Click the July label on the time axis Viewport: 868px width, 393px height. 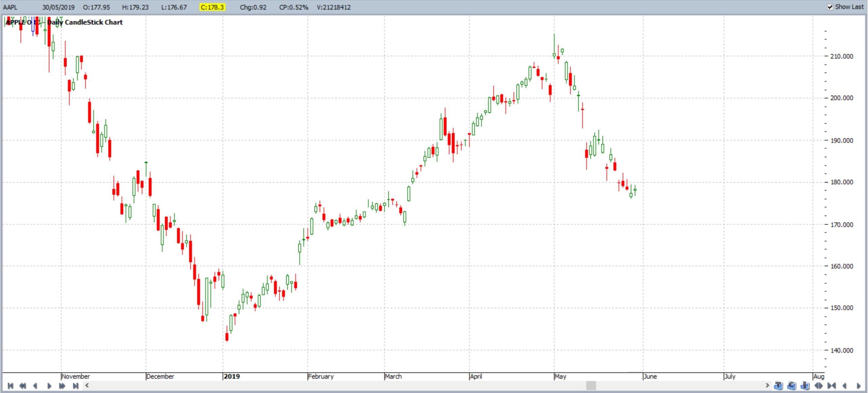point(730,376)
